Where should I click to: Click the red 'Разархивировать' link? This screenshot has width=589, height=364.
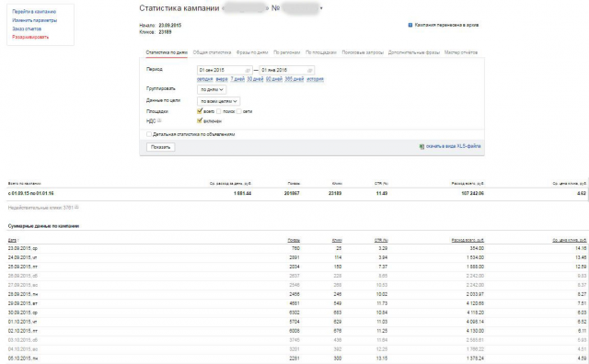(30, 37)
